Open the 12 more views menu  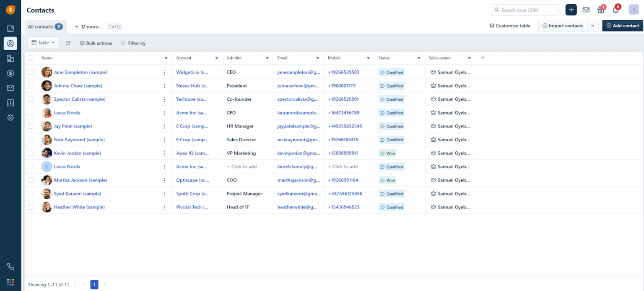point(88,26)
